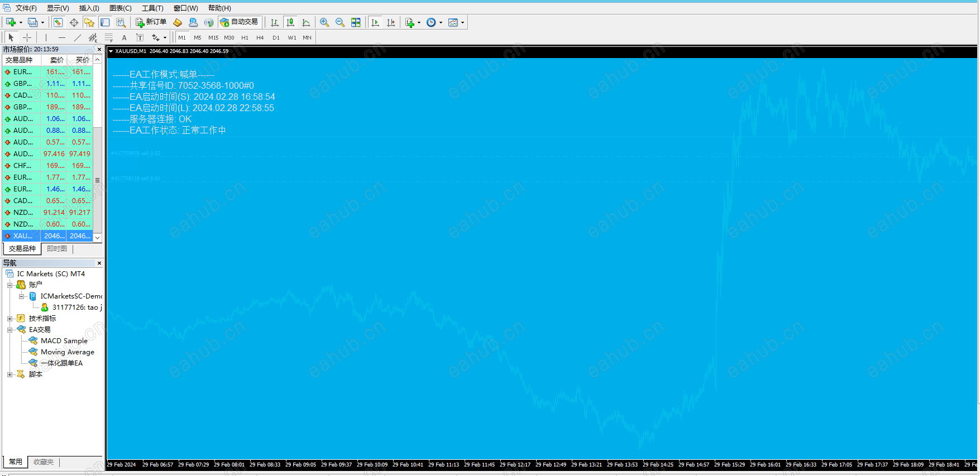The width and height of the screenshot is (980, 476).
Task: Draw a horizontal line tool
Action: pyautogui.click(x=62, y=37)
